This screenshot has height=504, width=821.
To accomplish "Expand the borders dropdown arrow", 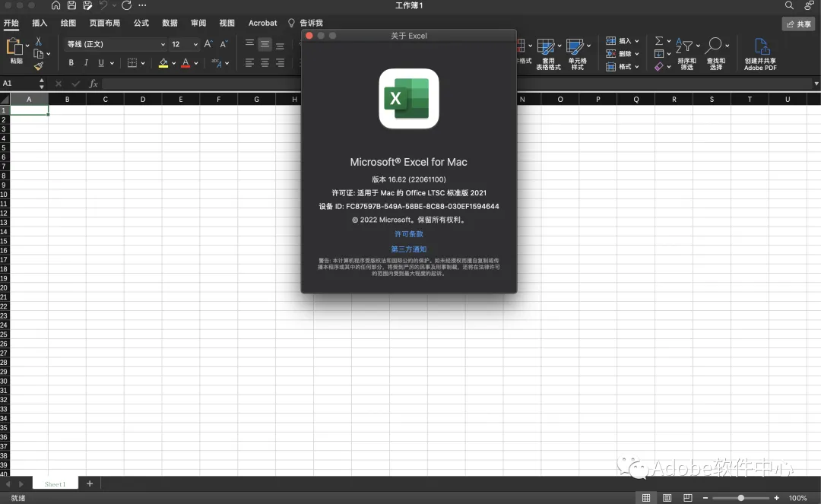I will click(142, 63).
